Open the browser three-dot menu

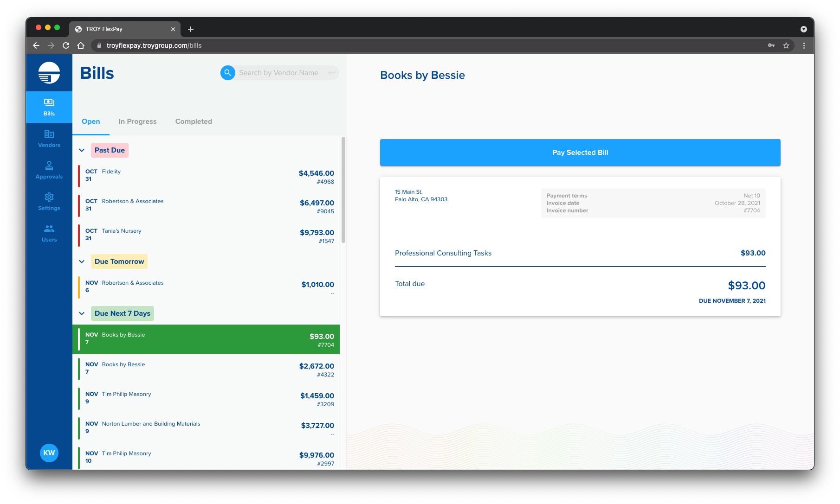coord(804,45)
